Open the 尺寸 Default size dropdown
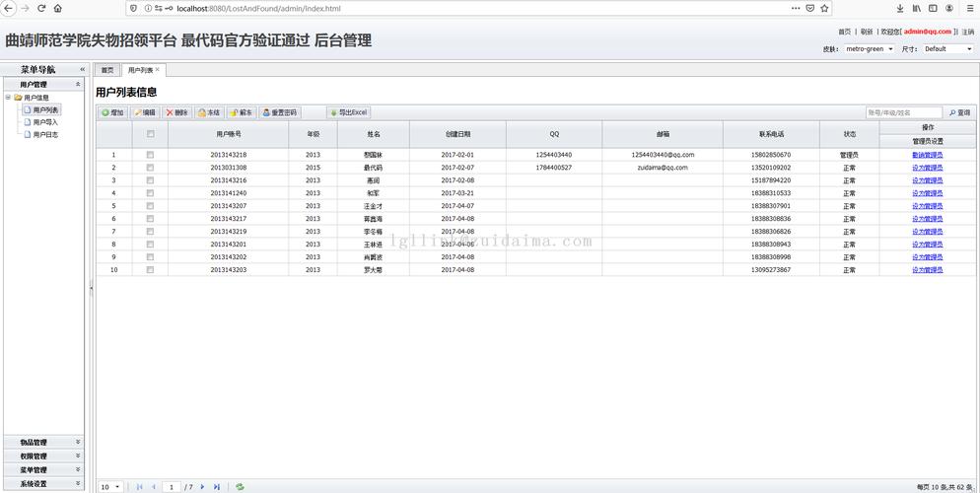This screenshot has width=980, height=493. coord(947,48)
